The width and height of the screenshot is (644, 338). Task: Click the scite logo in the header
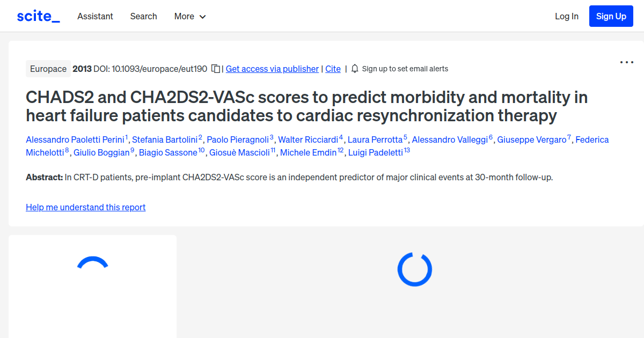coord(38,16)
